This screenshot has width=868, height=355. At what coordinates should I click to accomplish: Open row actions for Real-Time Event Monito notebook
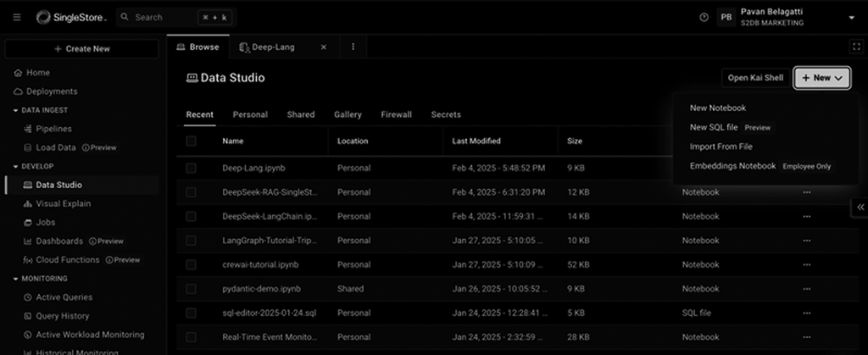tap(807, 337)
